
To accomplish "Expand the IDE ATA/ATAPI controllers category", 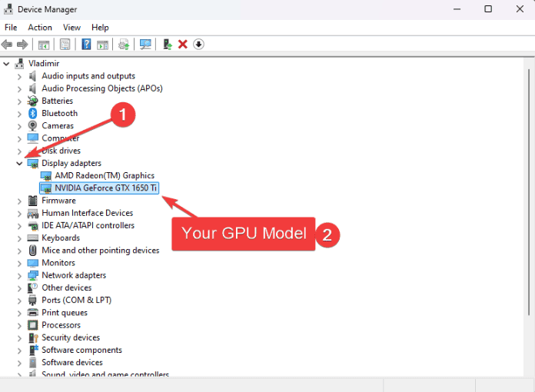I will point(19,226).
